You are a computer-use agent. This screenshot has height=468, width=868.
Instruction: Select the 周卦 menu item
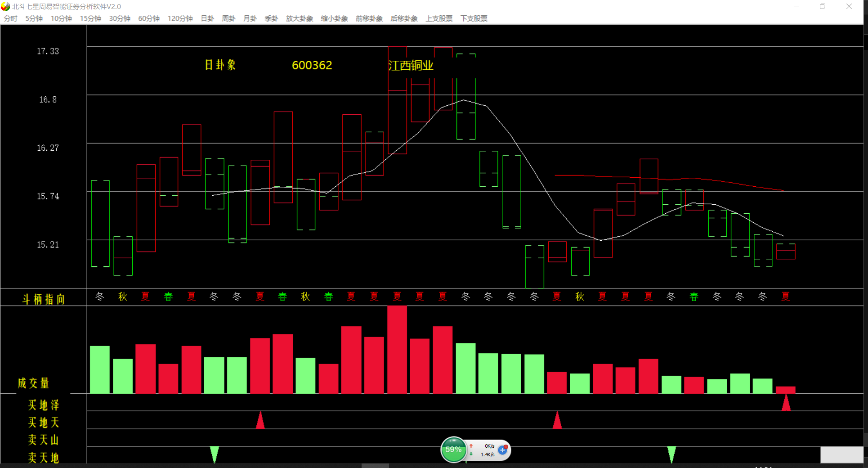tap(228, 18)
